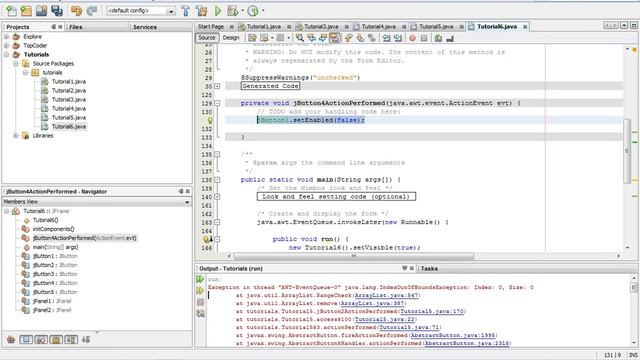The image size is (640, 360).
Task: Switch to the Tutorial4.java editor tab
Action: 379,27
